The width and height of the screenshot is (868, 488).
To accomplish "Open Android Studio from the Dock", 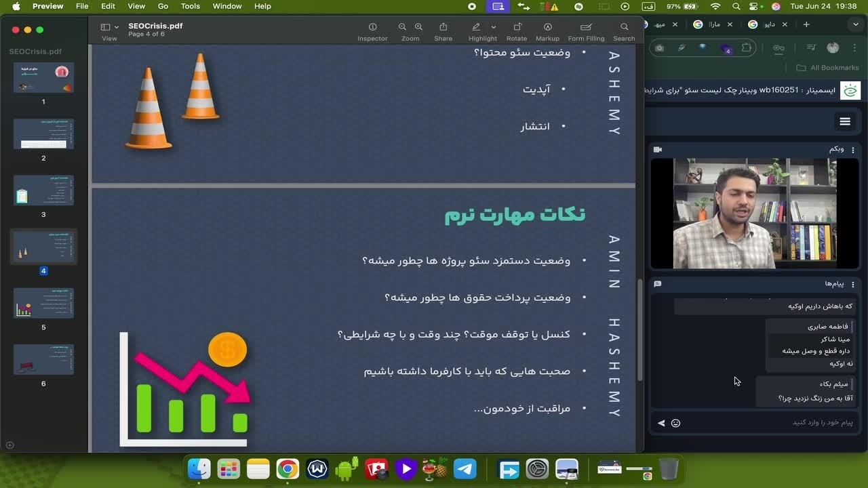I will (x=347, y=468).
